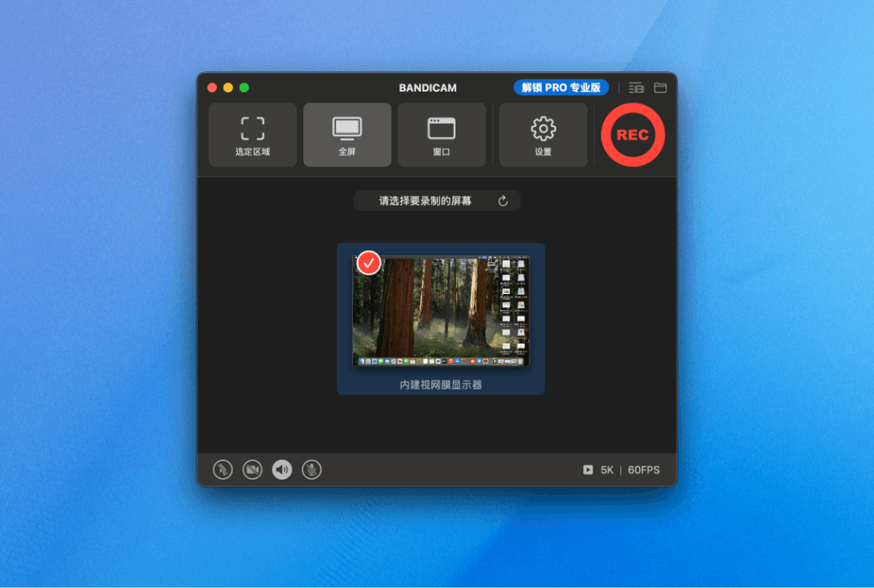Select the 选定区域 capture mode
Viewport: 874px width, 588px height.
point(252,135)
